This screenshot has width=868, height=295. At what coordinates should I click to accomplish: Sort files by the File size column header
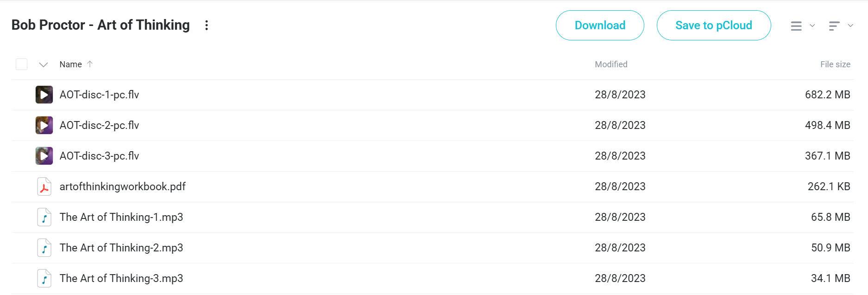coord(835,64)
